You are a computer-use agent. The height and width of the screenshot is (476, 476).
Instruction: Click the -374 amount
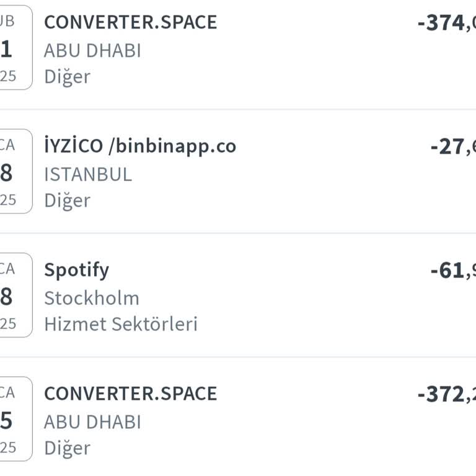pyautogui.click(x=446, y=24)
